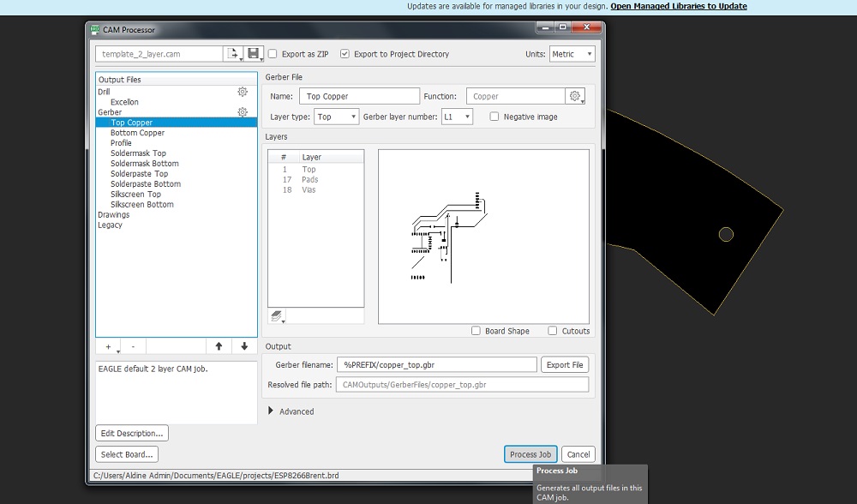Enable Export as ZIP checkbox
The height and width of the screenshot is (504, 857).
[273, 53]
